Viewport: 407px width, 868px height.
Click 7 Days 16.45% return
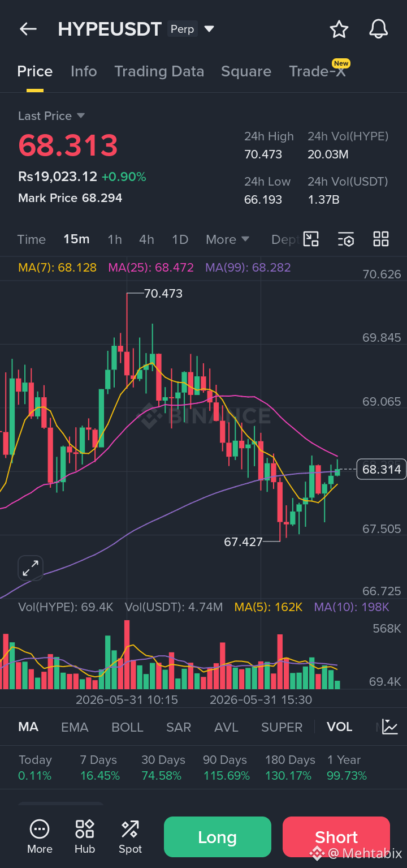tap(99, 768)
